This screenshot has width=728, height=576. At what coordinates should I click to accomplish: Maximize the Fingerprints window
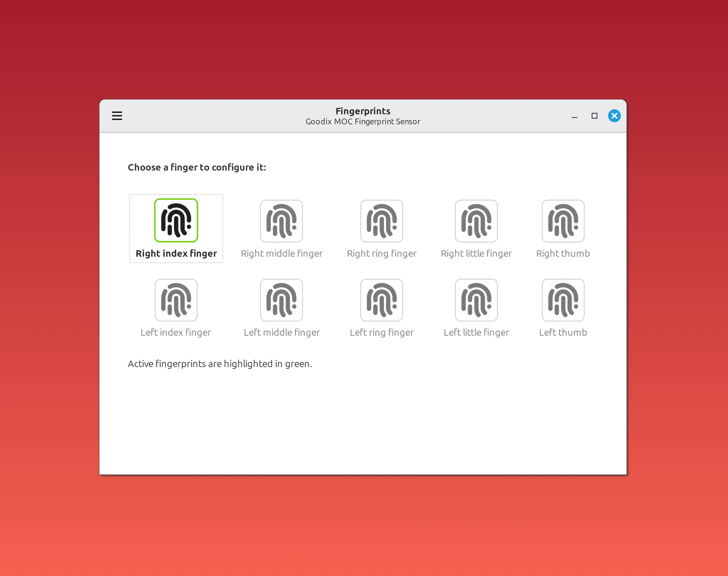(x=594, y=116)
